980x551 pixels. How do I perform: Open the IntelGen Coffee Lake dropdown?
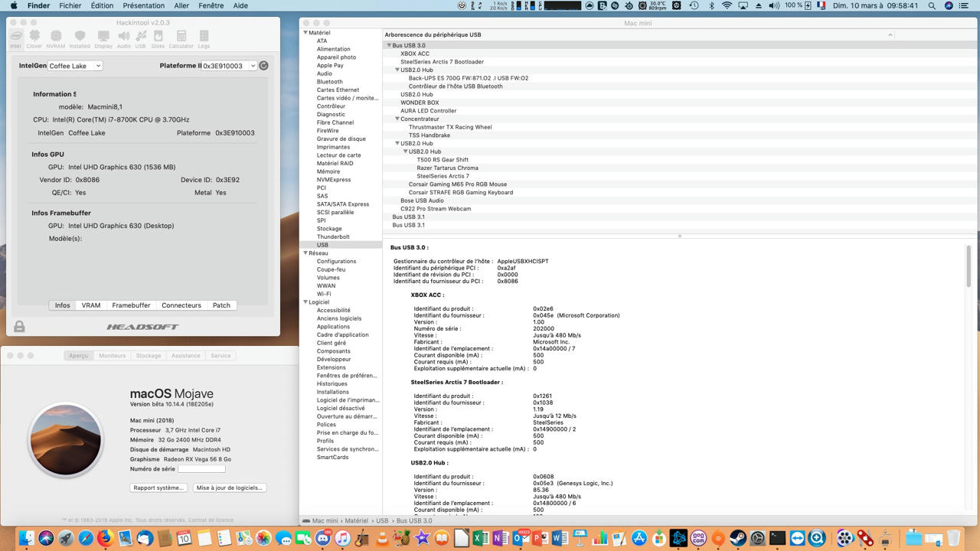(74, 66)
